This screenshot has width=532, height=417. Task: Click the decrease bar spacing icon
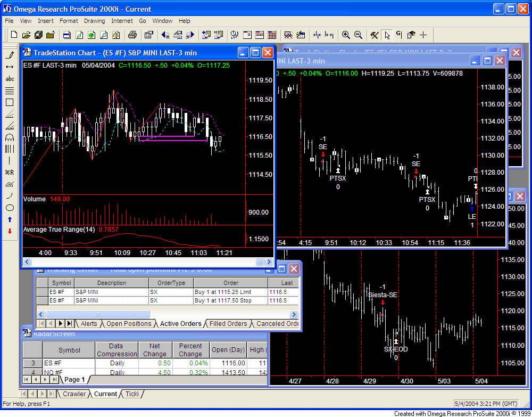[x=317, y=35]
